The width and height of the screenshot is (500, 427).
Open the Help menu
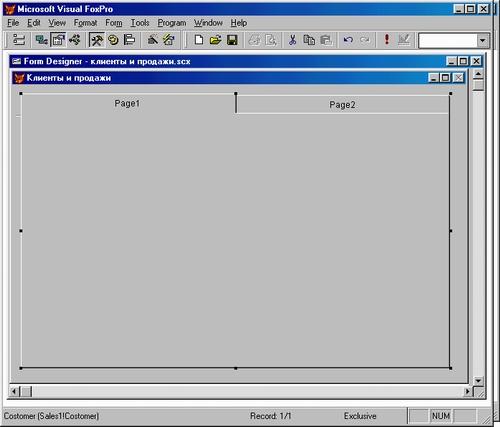(239, 23)
